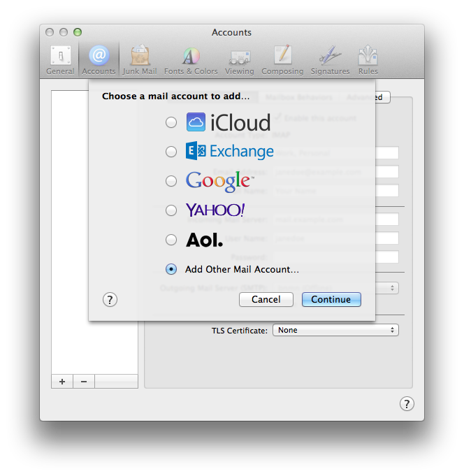Open the Signatures preferences pane

click(x=330, y=60)
